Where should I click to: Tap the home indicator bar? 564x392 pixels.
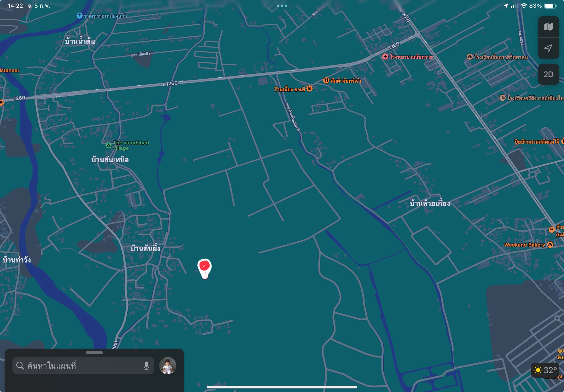coord(282,387)
